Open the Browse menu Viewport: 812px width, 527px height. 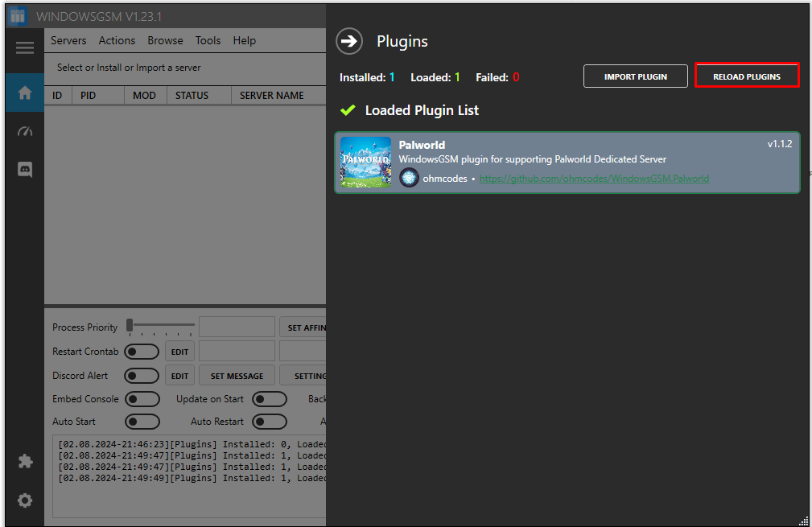pyautogui.click(x=165, y=40)
